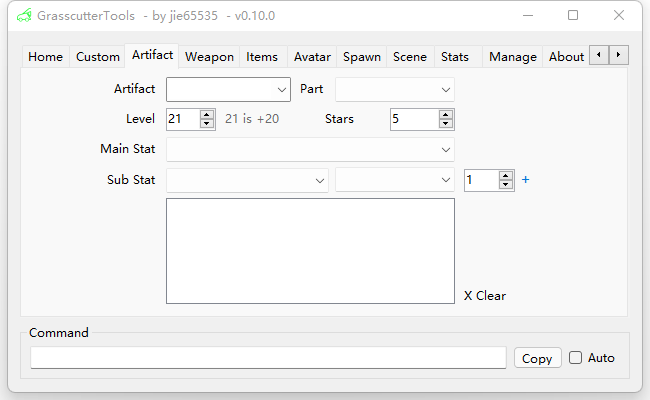Screen dimensions: 650x400
Task: Enable the Auto checkbox
Action: 575,358
